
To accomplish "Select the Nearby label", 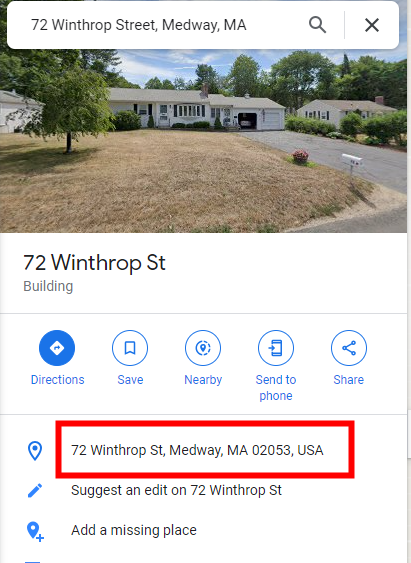I will pos(203,380).
